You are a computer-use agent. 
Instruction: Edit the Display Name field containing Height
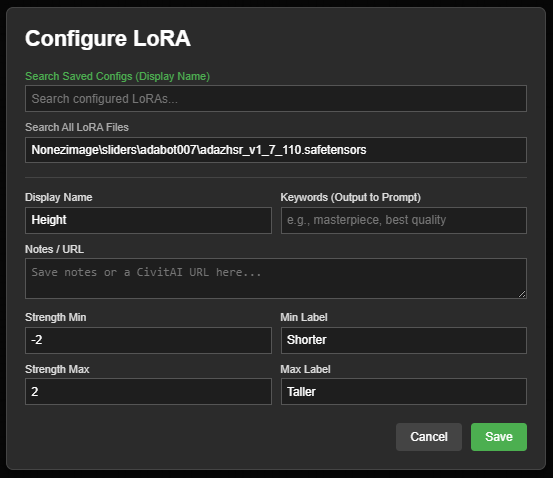[x=148, y=220]
